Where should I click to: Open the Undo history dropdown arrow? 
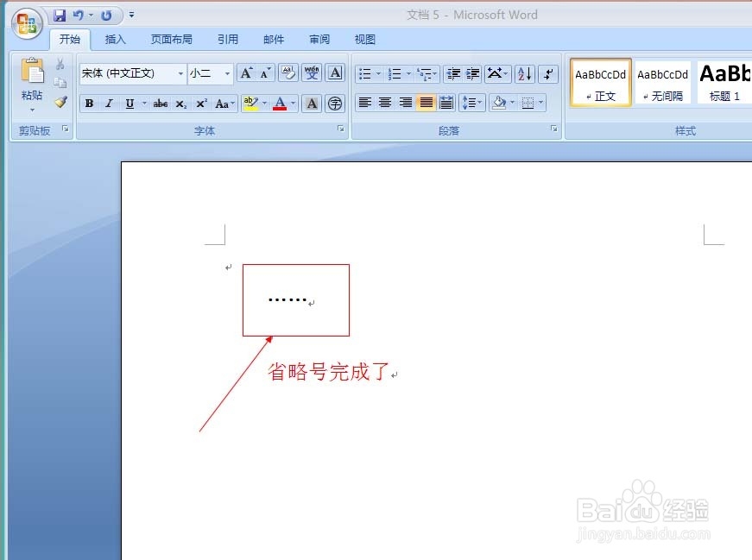(91, 16)
